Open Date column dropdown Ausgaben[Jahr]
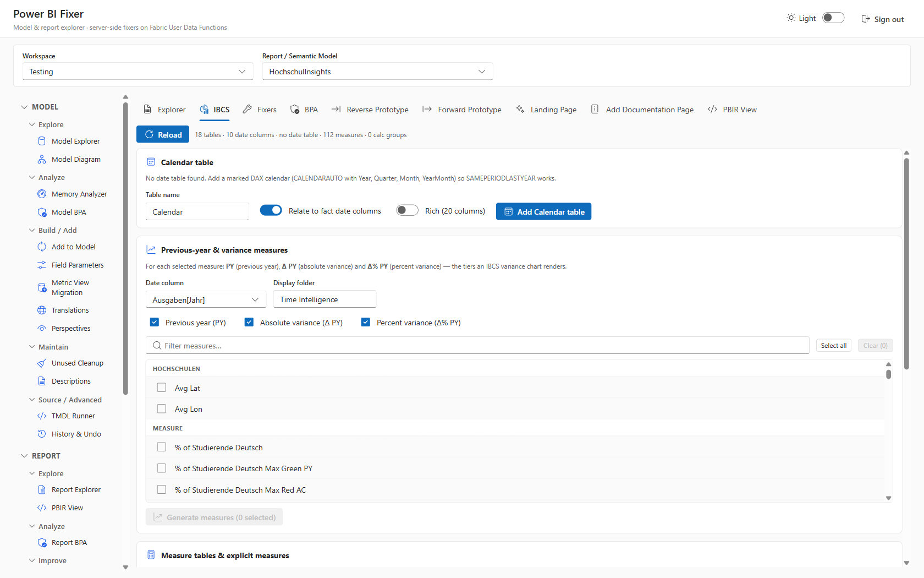The height and width of the screenshot is (578, 924). [x=206, y=299]
